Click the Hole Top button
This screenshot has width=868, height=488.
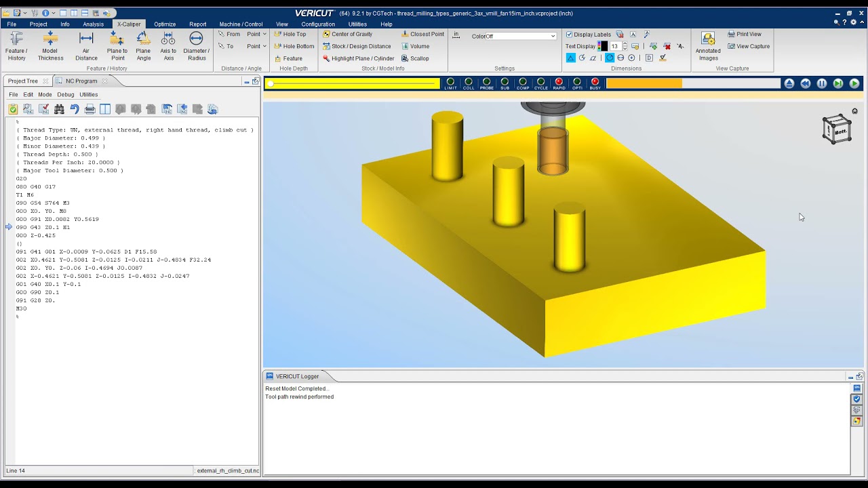click(290, 34)
